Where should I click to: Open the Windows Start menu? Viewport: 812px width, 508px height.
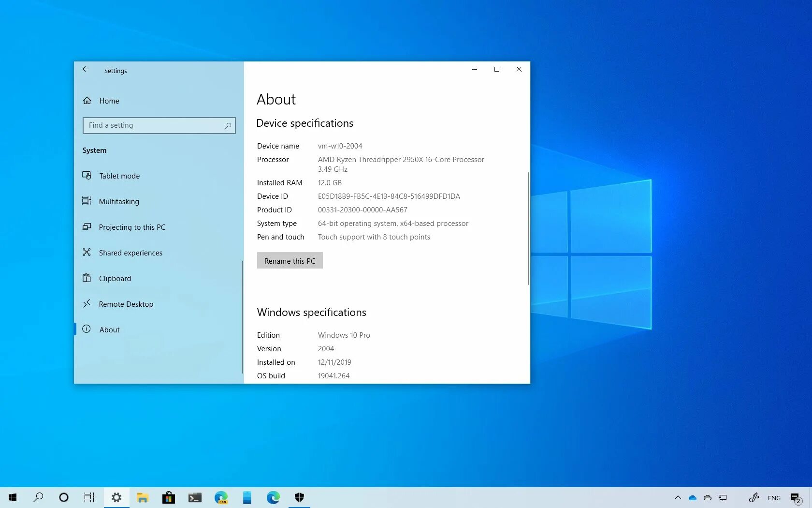click(13, 497)
